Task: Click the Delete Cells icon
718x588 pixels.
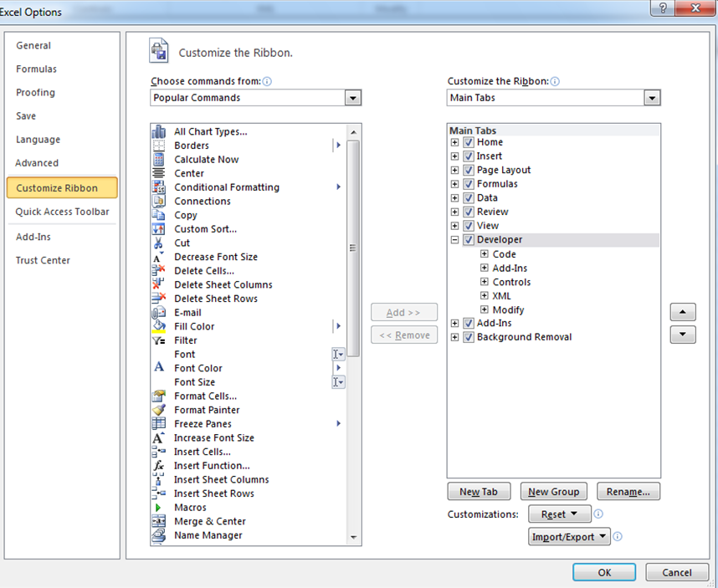Action: click(158, 270)
